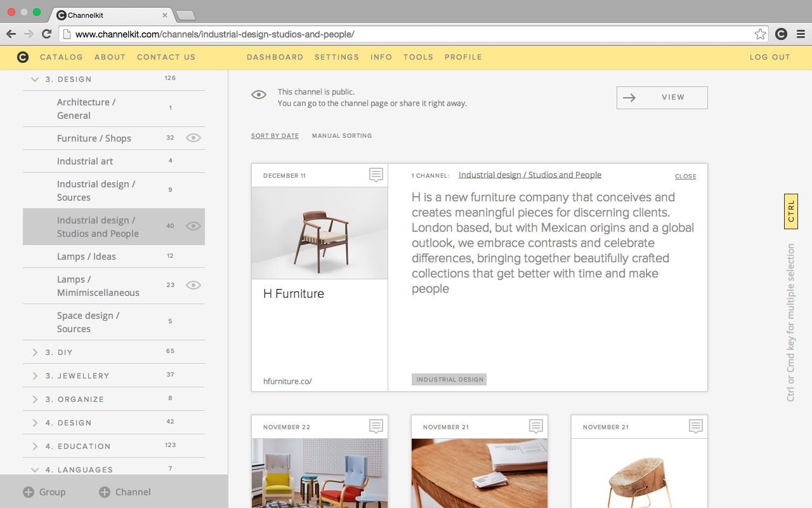Screen dimensions: 812x508
Task: Select SORT BY DATE
Action: [x=275, y=136]
